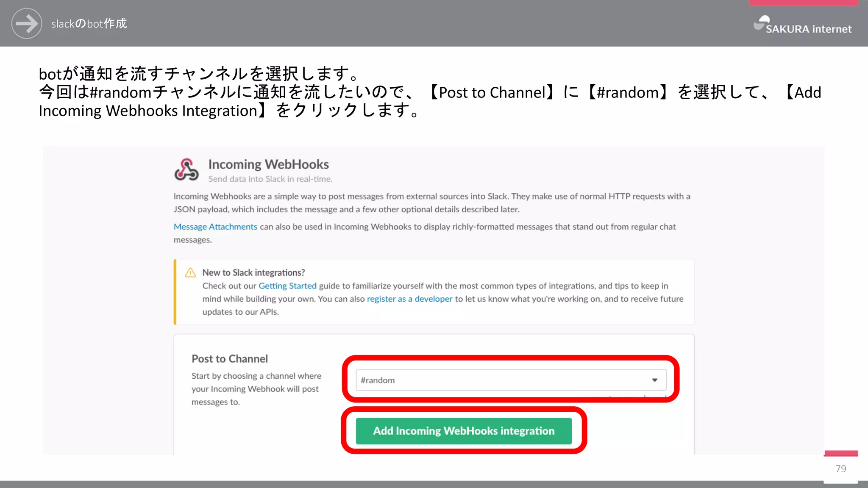868x488 pixels.
Task: Click the SAKURA internet logo
Action: coord(802,25)
